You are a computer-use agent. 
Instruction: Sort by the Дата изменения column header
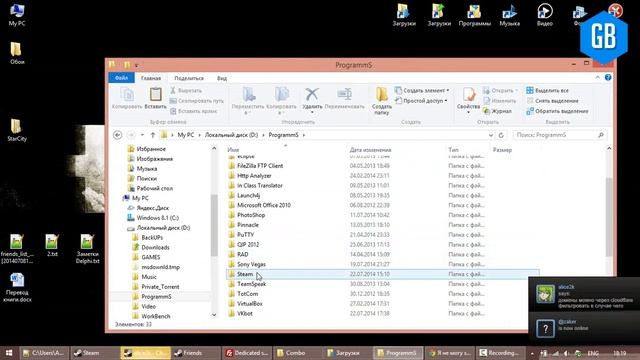pos(370,150)
